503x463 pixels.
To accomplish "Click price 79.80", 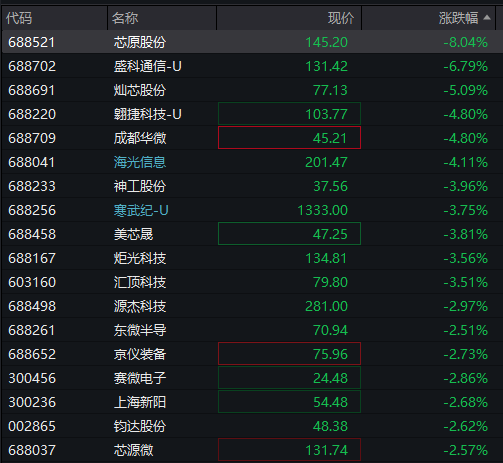I will (x=330, y=282).
